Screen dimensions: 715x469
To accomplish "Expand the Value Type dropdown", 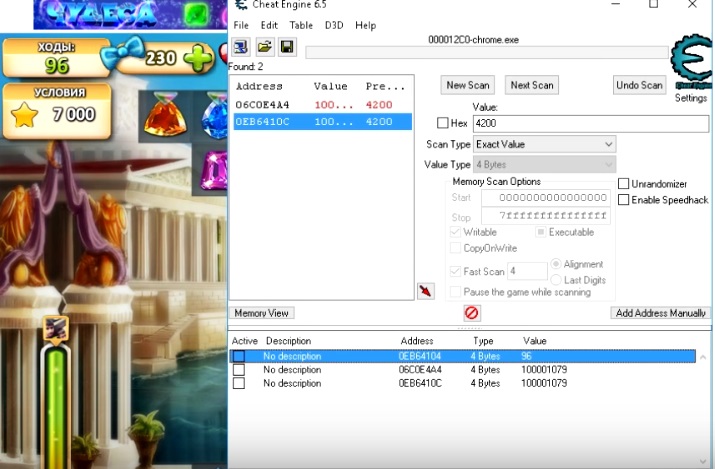I will pos(544,164).
